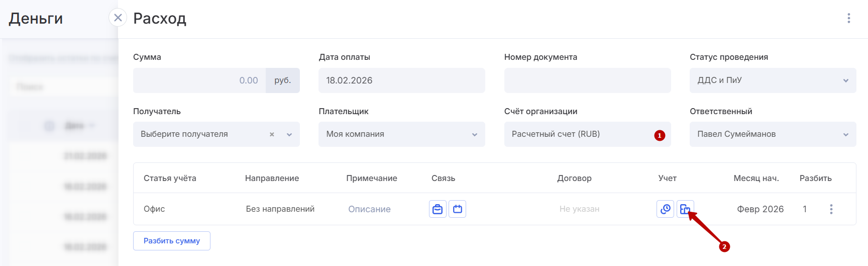Click the calendar icon in Связь column
Viewport: 868px width, 266px height.
pos(458,209)
